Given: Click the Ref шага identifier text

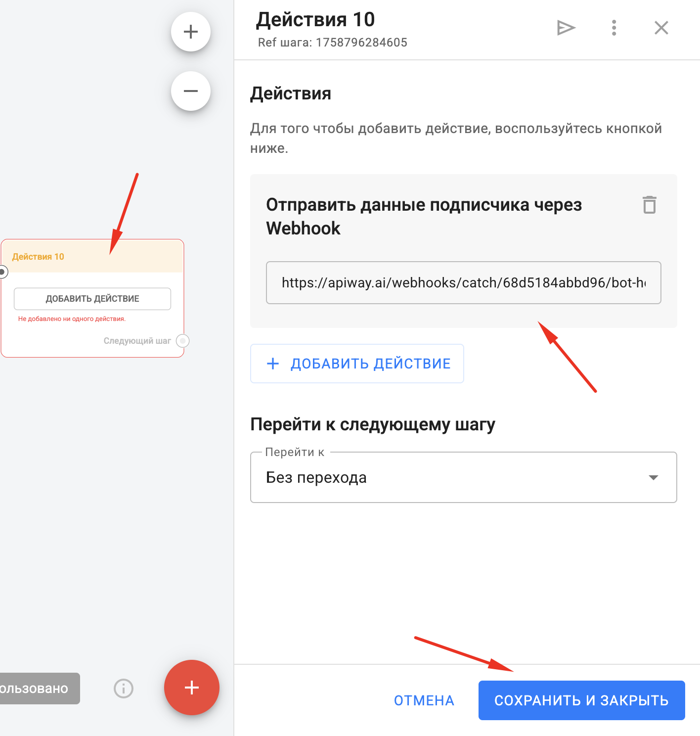Looking at the screenshot, I should point(332,43).
